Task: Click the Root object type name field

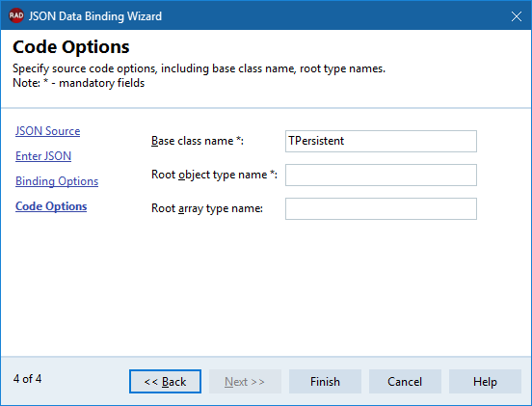Action: [381, 176]
